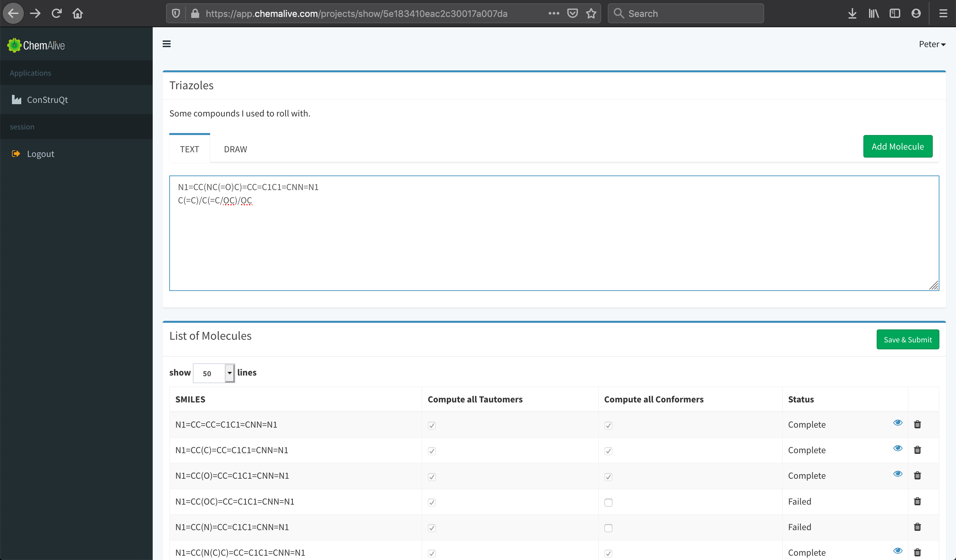Enable Conformers checkbox for N1=CC(OC)=CC=C1C1=CNN=N1

(x=608, y=502)
